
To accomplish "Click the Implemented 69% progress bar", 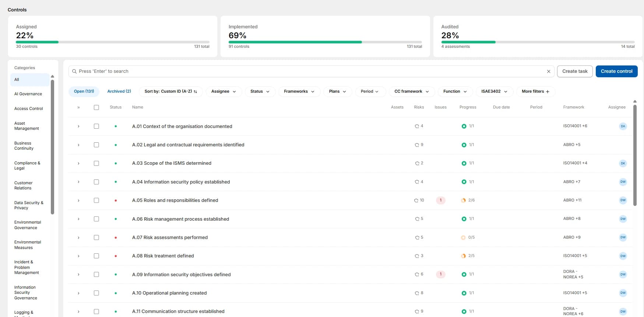I will point(325,42).
